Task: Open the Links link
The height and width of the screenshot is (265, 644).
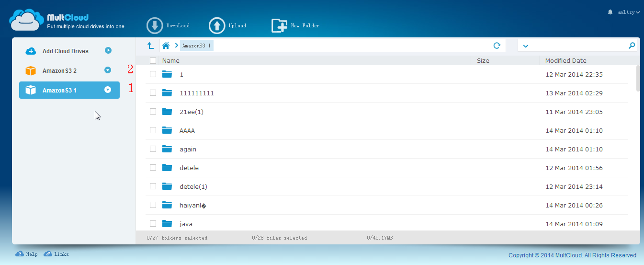Action: coord(62,254)
